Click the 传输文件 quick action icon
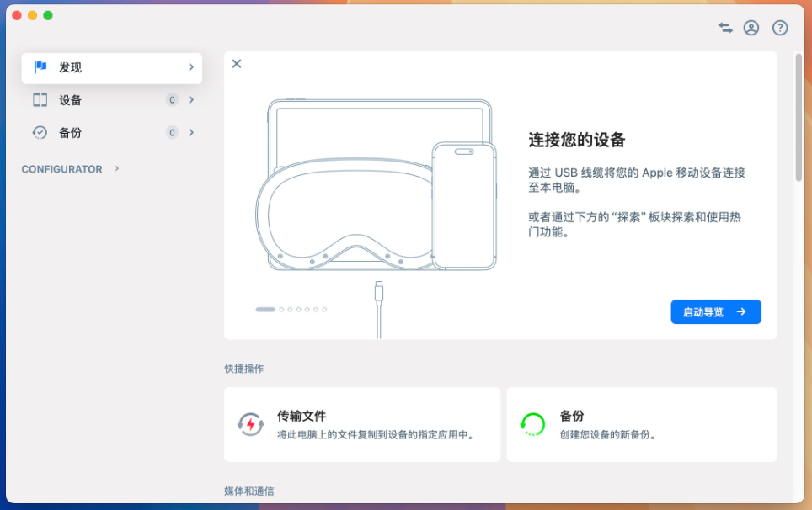 [250, 424]
